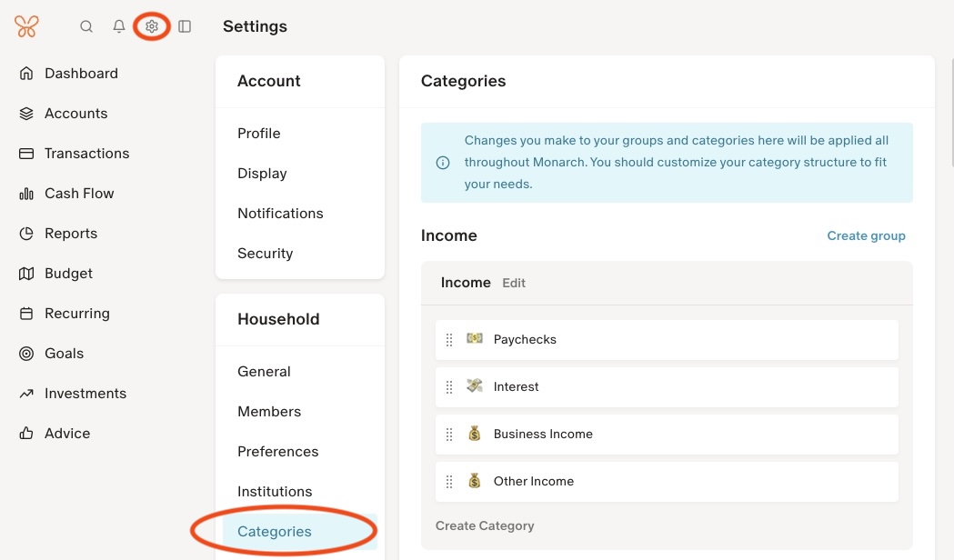The image size is (954, 560).
Task: Click Create Category under Income
Action: click(485, 525)
